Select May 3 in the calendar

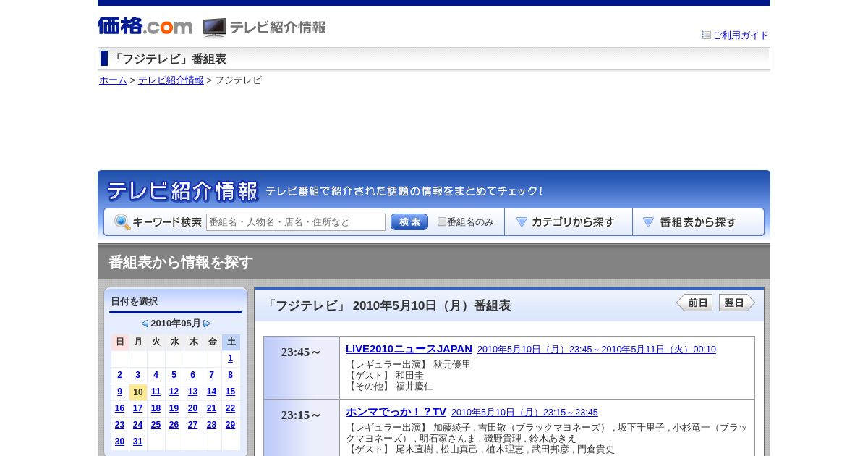click(x=137, y=375)
